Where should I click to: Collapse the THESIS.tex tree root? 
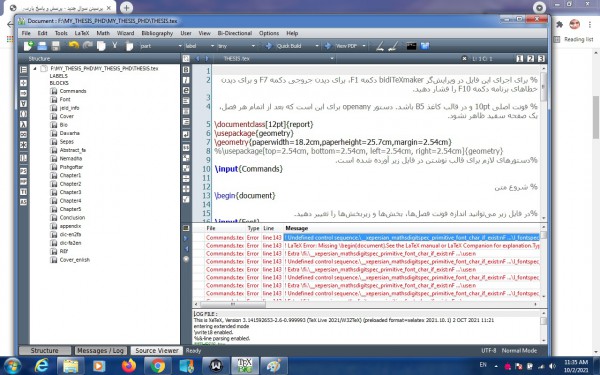[x=35, y=68]
